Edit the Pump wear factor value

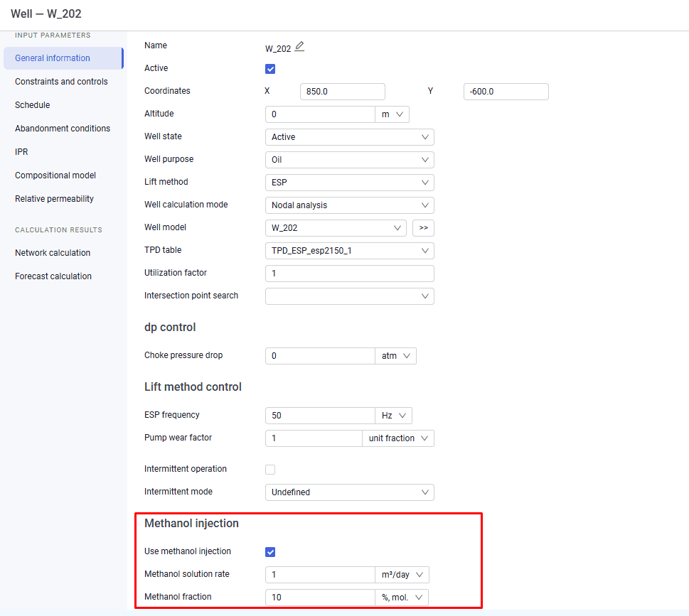click(x=314, y=438)
